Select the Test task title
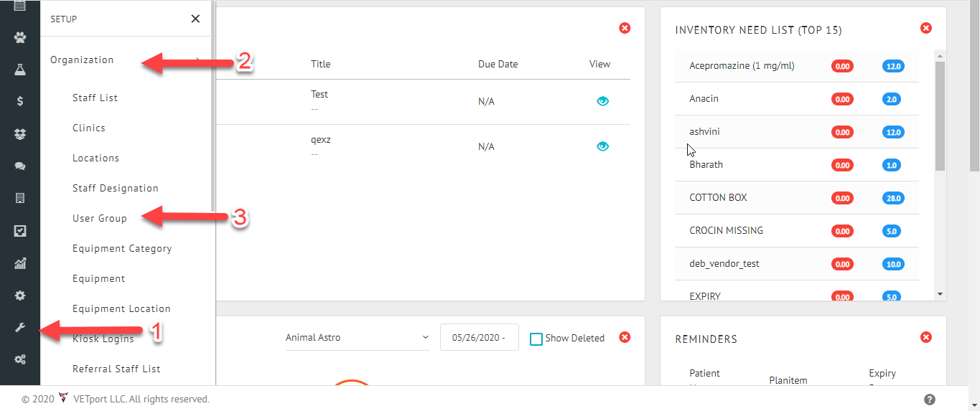The width and height of the screenshot is (980, 411). tap(319, 94)
